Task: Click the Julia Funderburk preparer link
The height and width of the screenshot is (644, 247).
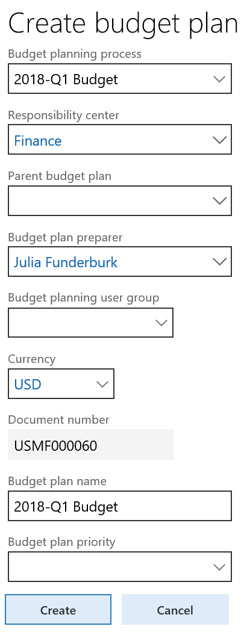Action: coord(66,262)
